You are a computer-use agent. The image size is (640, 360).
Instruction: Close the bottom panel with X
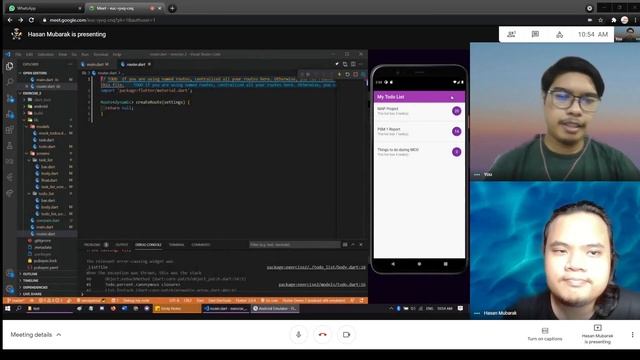[361, 244]
